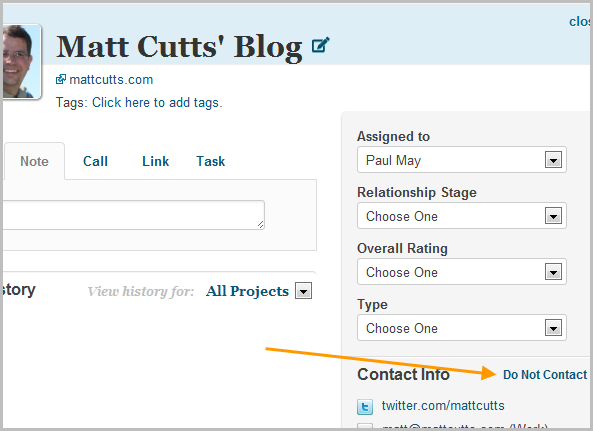Open the All Projects history filter dropdown
Viewport: 593px width, 431px height.
259,291
